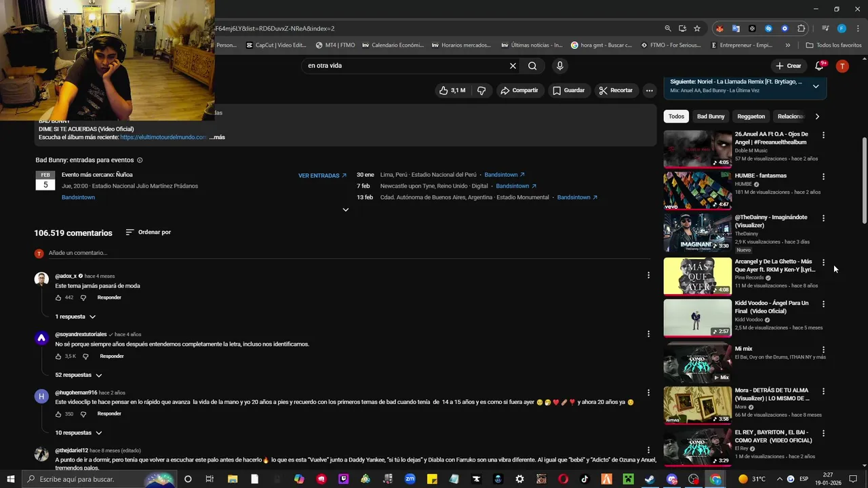The image size is (868, 488).
Task: Open the Mora DETRÁS DE TU ALMA thumbnail
Action: (x=697, y=405)
